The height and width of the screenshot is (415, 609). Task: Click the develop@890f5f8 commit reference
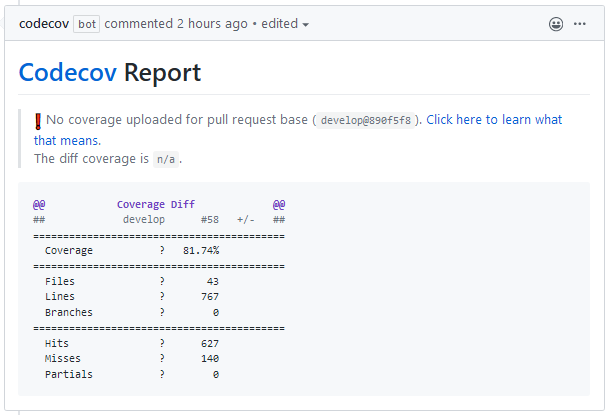tap(365, 120)
